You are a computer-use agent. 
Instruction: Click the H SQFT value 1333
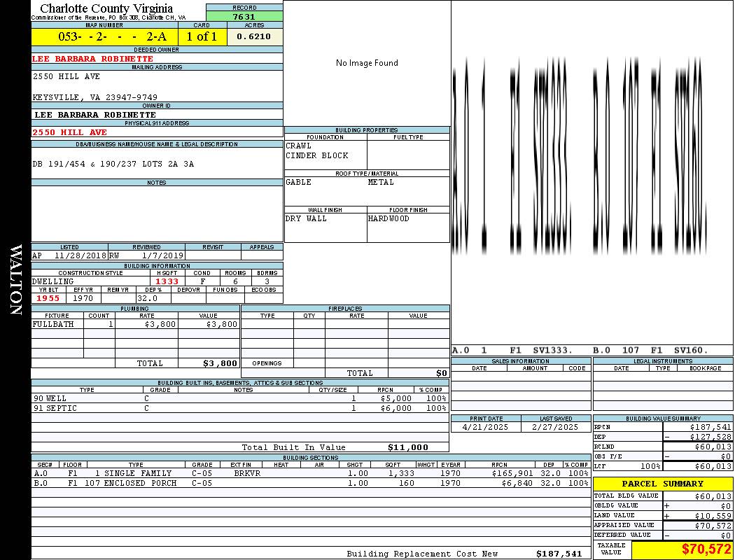tap(167, 281)
